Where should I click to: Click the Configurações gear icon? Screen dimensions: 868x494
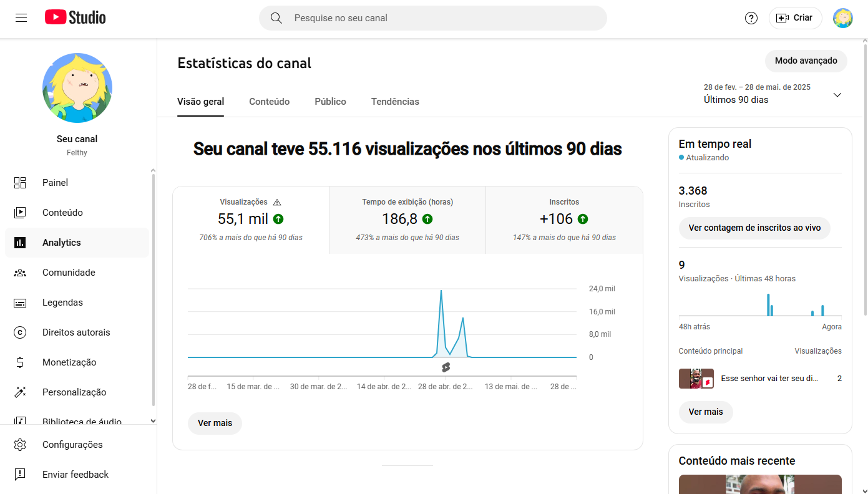[20, 445]
